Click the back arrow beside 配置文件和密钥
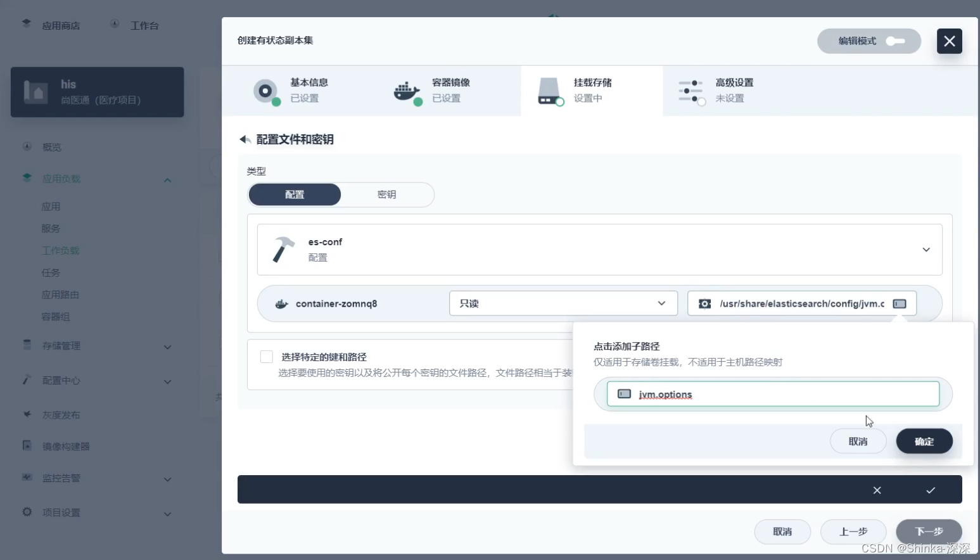980x560 pixels. [x=245, y=139]
